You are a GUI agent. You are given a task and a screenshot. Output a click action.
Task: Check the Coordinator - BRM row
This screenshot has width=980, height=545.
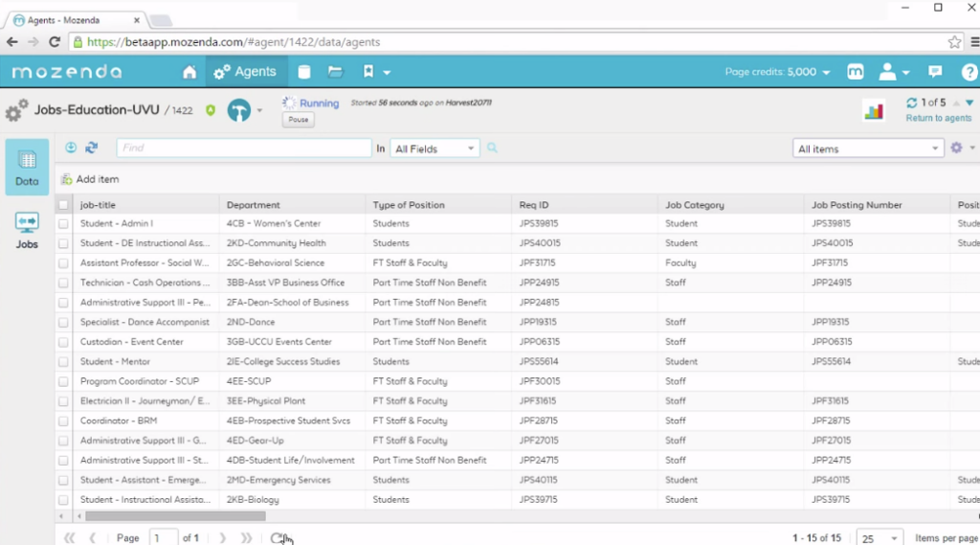tap(63, 421)
